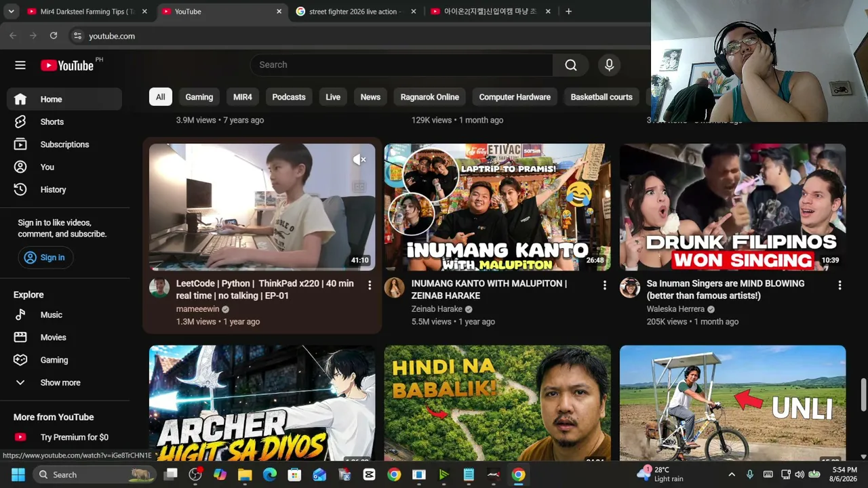Unmute the LeetCode video preview
The image size is (868, 488).
(x=359, y=160)
